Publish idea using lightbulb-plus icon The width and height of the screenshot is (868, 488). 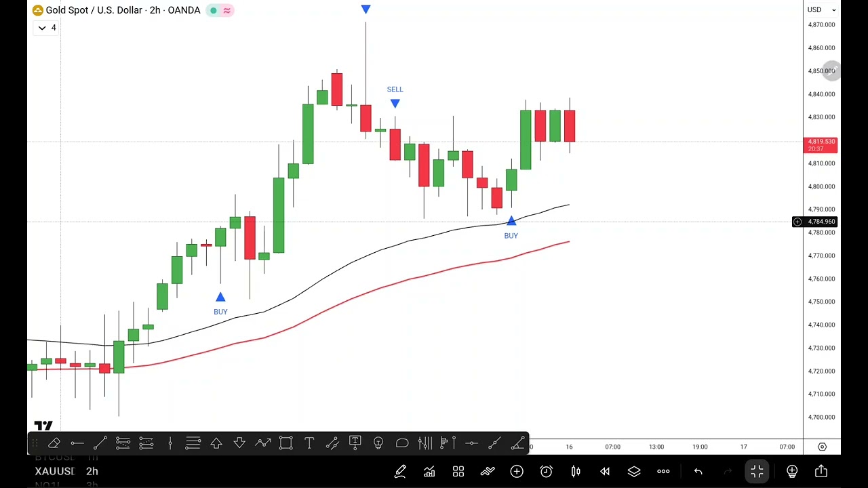coord(792,471)
